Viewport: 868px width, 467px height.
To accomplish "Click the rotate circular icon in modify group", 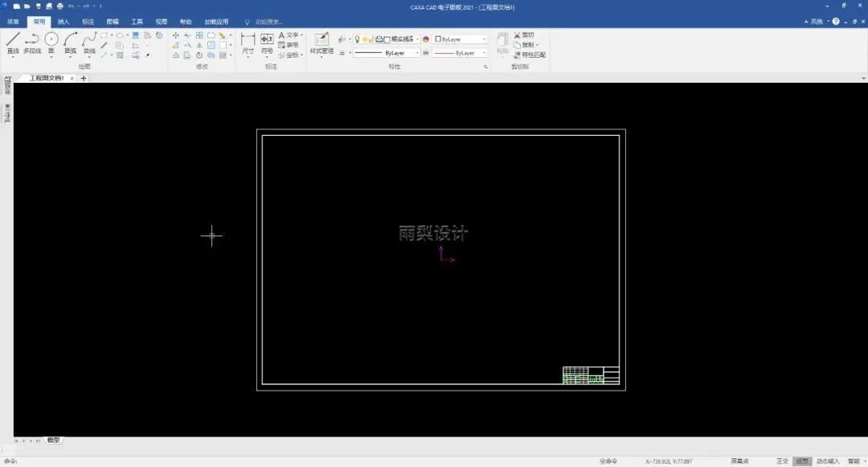I will tap(199, 55).
